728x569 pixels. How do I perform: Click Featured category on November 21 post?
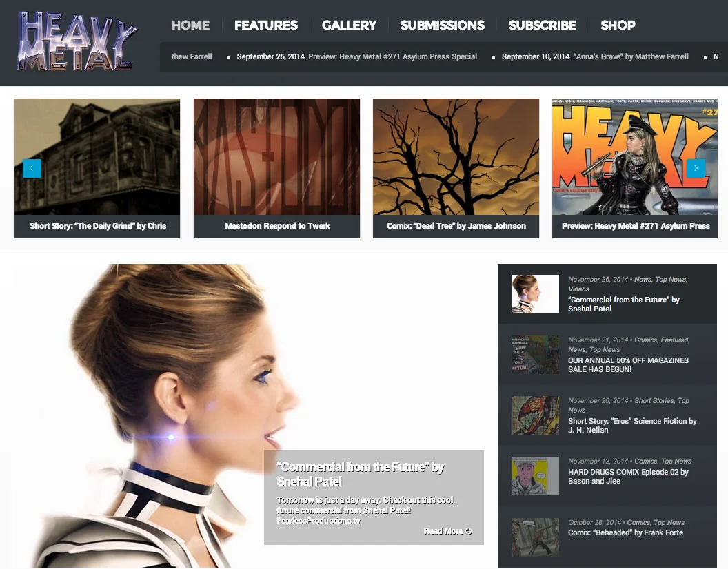675,340
